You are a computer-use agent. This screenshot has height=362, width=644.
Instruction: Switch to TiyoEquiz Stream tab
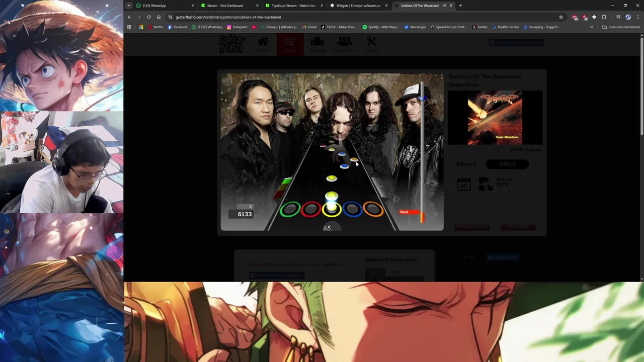tap(293, 6)
